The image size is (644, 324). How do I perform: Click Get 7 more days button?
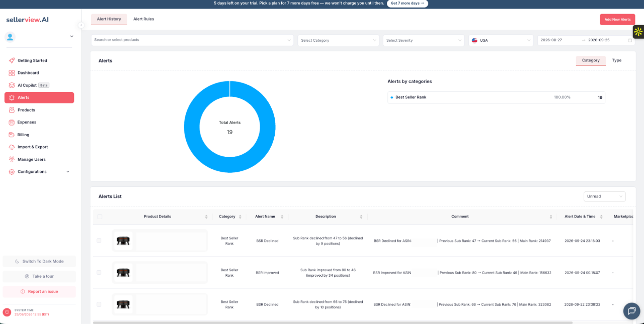(408, 4)
